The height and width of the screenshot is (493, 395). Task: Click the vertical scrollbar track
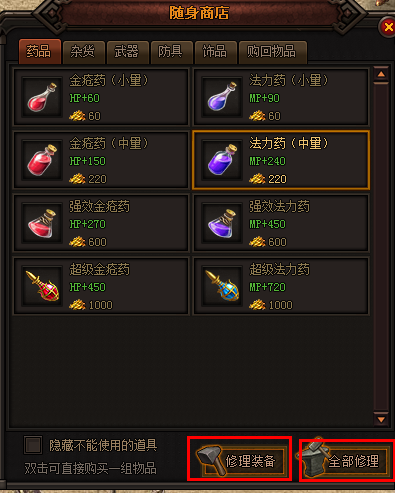[x=381, y=247]
